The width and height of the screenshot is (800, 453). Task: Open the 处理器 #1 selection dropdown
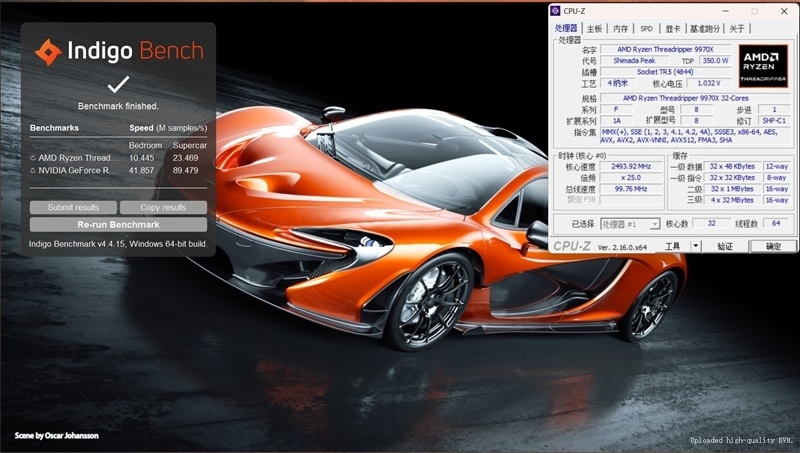[628, 224]
